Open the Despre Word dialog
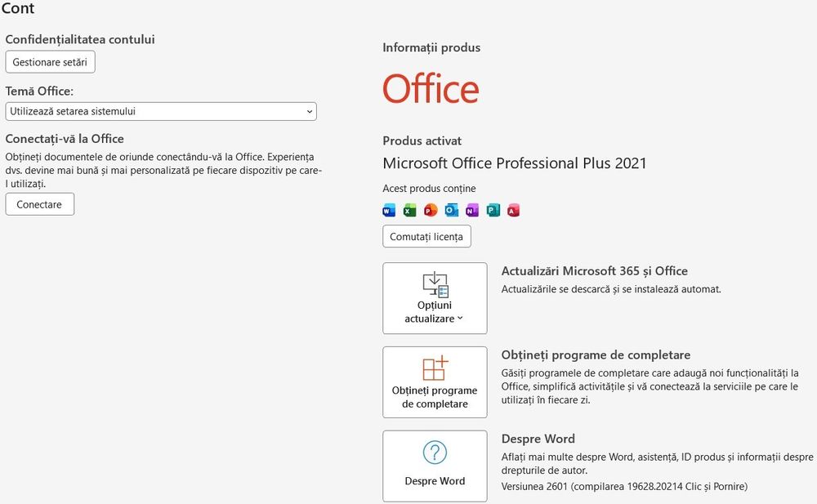The height and width of the screenshot is (504, 817). click(x=435, y=466)
